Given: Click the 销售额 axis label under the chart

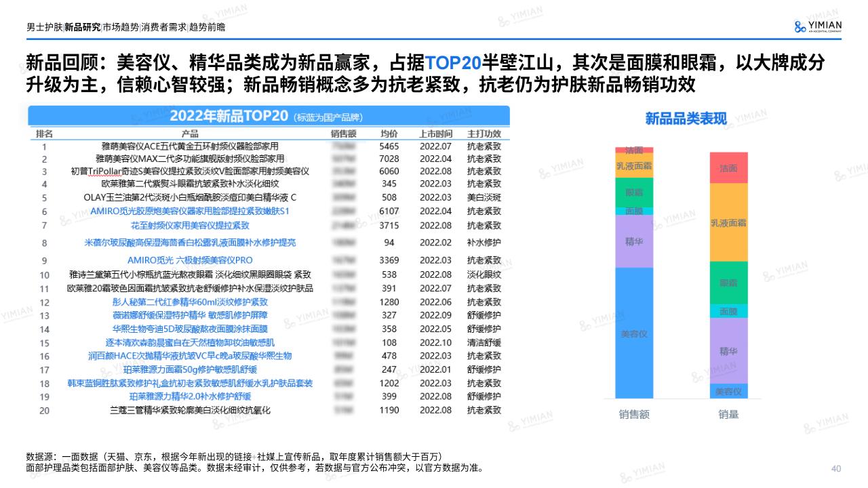Looking at the screenshot, I should [x=634, y=414].
